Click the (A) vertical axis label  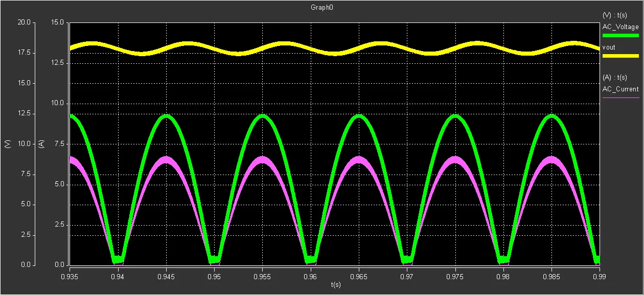(x=41, y=144)
